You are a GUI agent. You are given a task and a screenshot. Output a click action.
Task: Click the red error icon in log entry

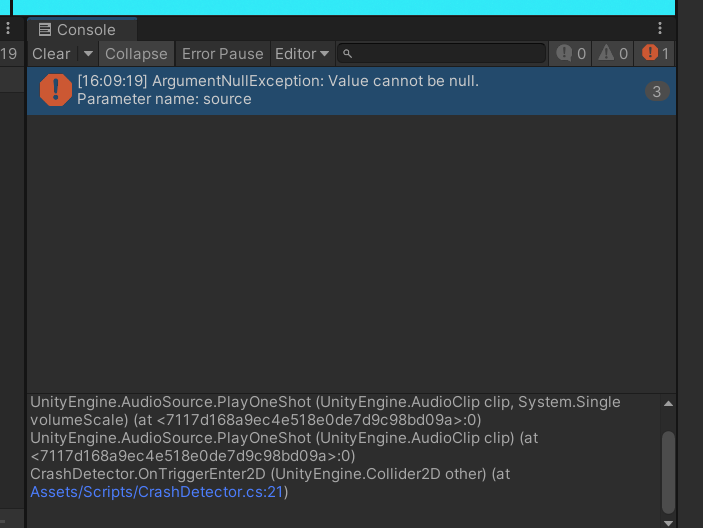pos(55,90)
